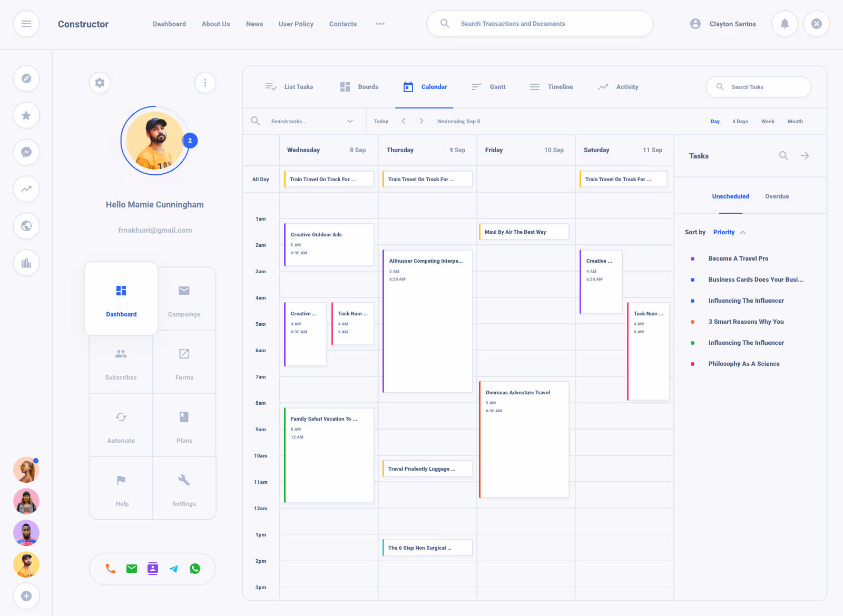Click the Activity chart icon
This screenshot has width=843, height=616.
[x=603, y=86]
